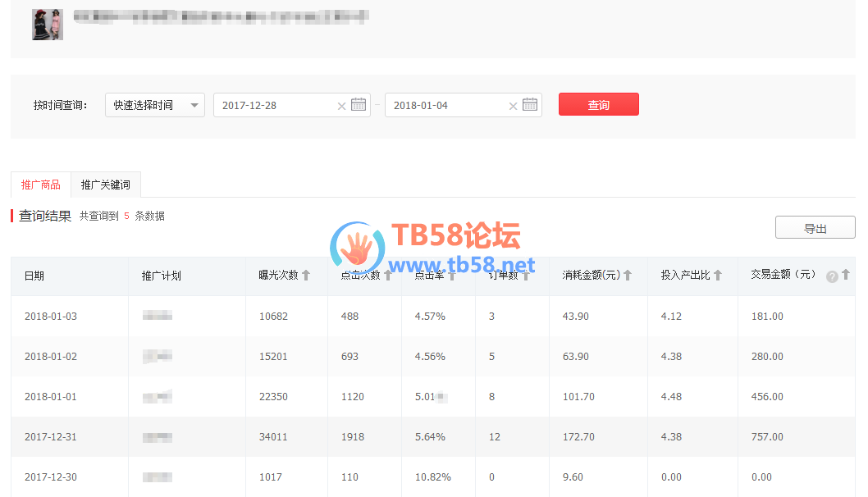868x497 pixels.
Task: Open the end date calendar icon
Action: 530,105
